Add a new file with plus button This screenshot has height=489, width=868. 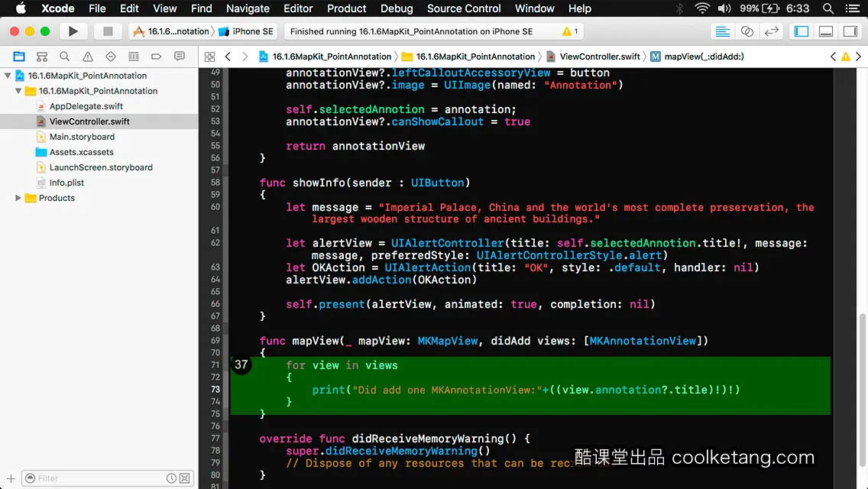tap(11, 478)
